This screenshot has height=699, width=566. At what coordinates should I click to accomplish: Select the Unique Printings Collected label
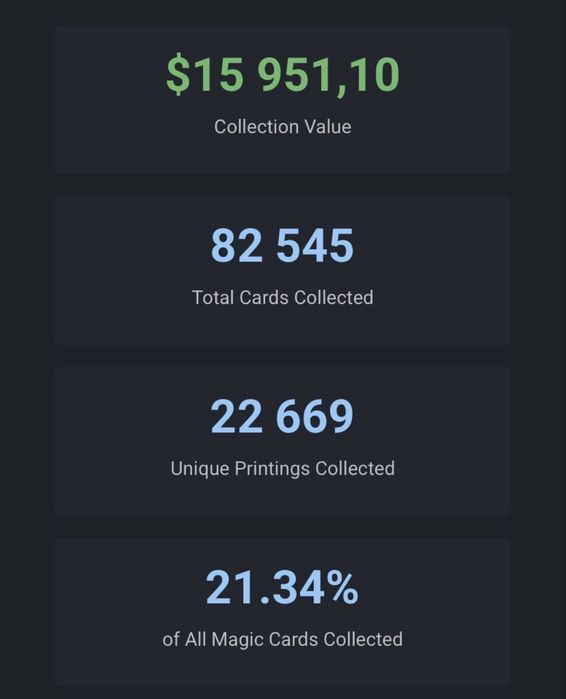(283, 469)
